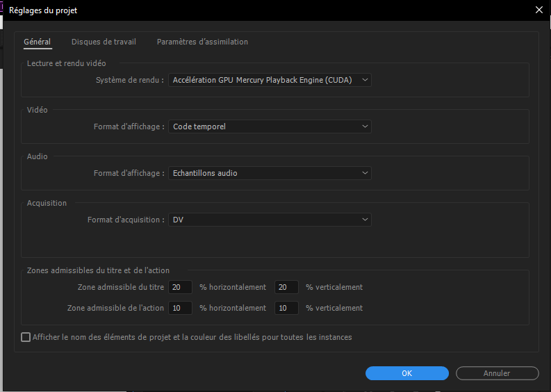Click the Annuler button
This screenshot has width=551, height=392.
tap(497, 373)
